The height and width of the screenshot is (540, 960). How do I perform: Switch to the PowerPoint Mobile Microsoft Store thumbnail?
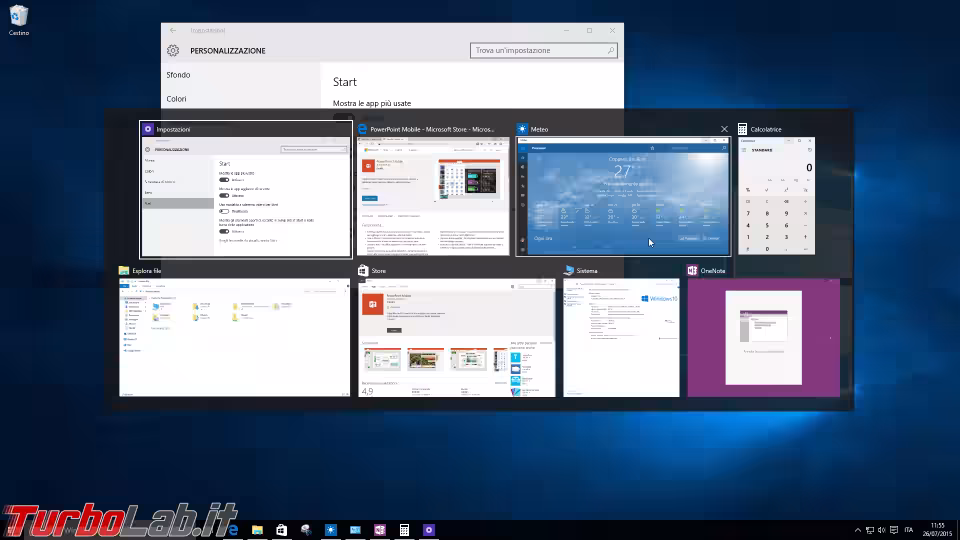tap(433, 196)
